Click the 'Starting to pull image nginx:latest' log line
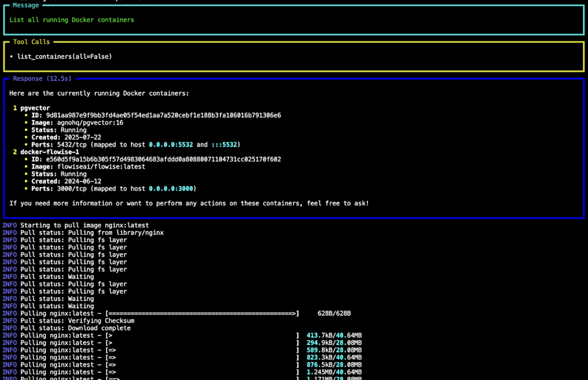Screen dimensions: 588x380 (x=76, y=226)
